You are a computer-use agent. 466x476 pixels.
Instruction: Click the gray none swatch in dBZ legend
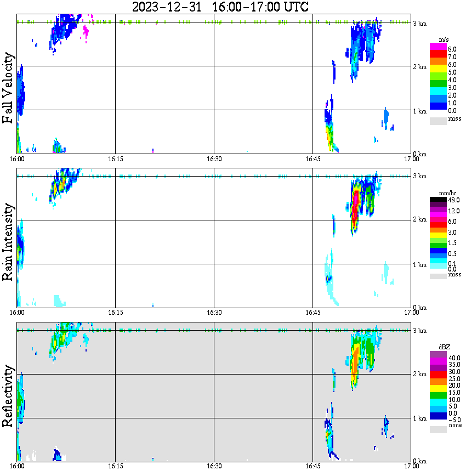pyautogui.click(x=438, y=429)
